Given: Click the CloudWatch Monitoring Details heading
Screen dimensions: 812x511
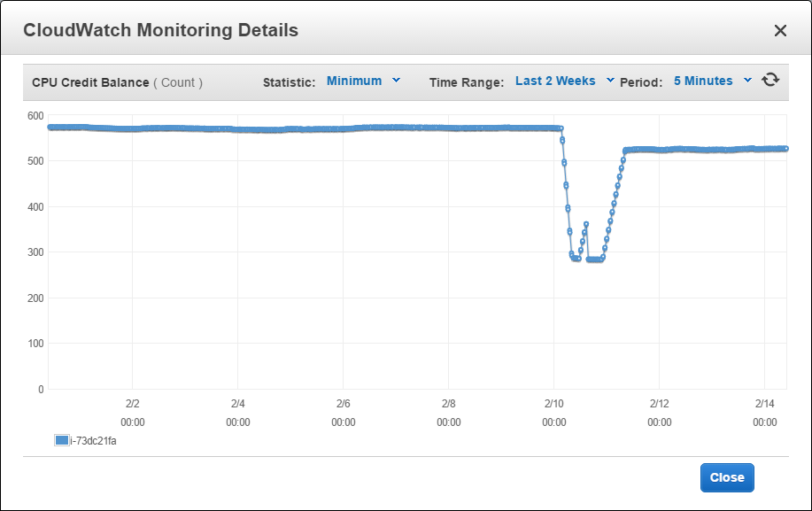Looking at the screenshot, I should pos(160,30).
